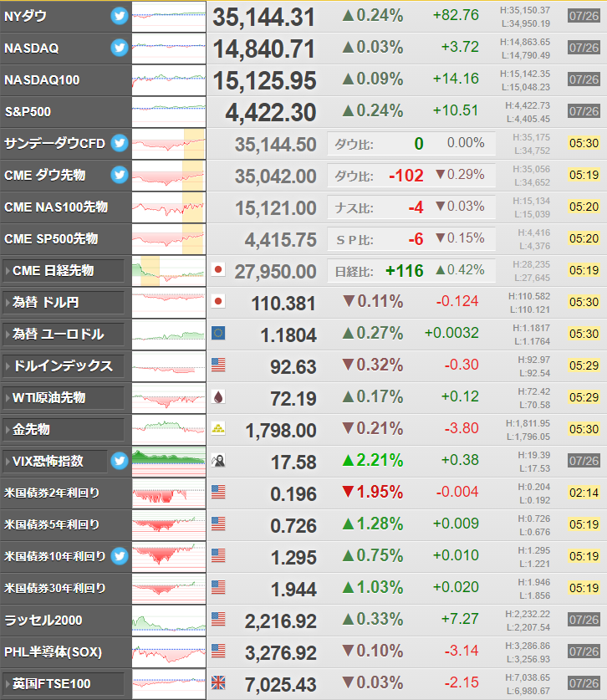Click the NYダウ price 35,144.31
The height and width of the screenshot is (700, 607).
263,18
